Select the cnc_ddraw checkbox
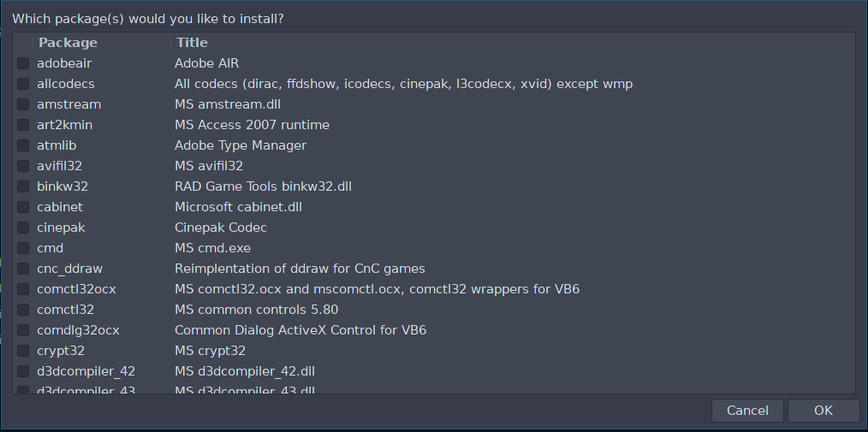The width and height of the screenshot is (868, 432). pyautogui.click(x=23, y=269)
